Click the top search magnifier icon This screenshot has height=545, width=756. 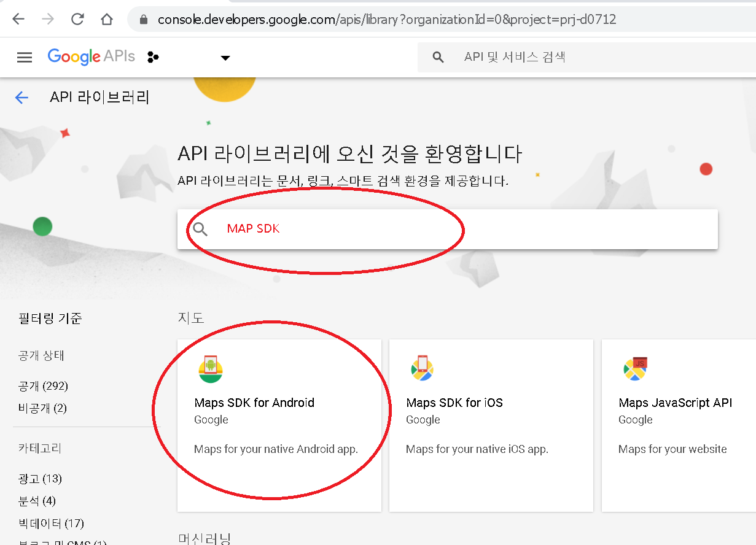[438, 57]
